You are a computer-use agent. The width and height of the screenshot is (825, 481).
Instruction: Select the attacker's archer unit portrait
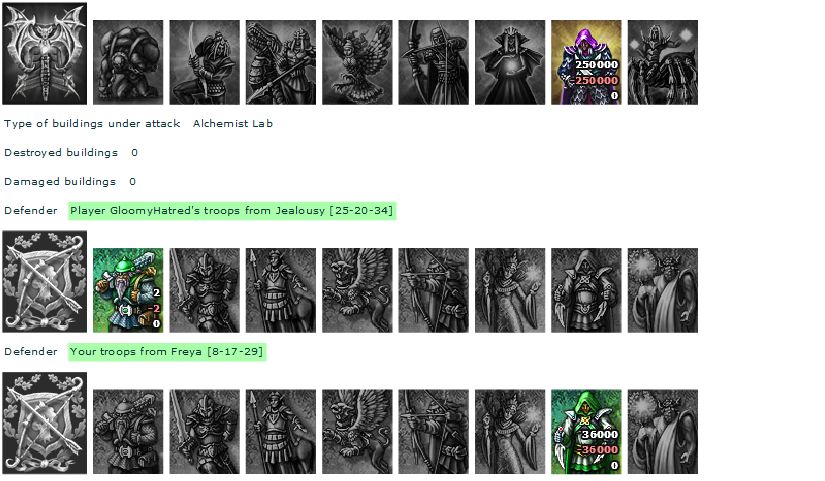tap(434, 62)
